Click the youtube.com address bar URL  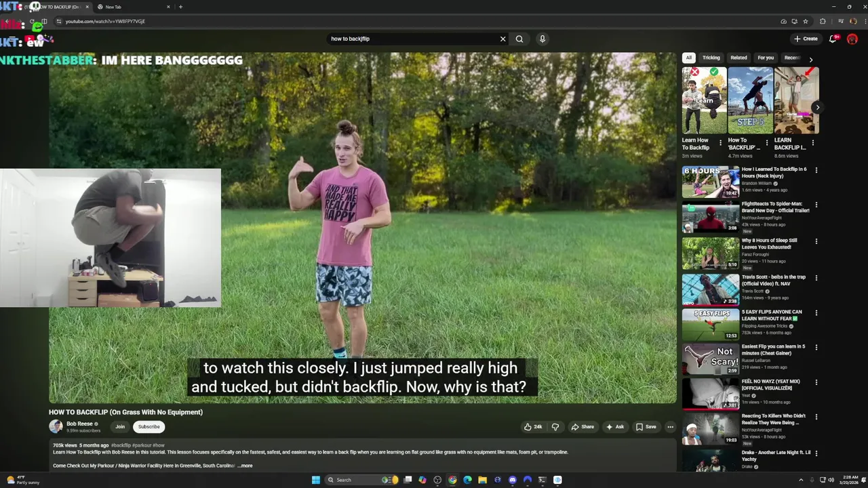[105, 21]
